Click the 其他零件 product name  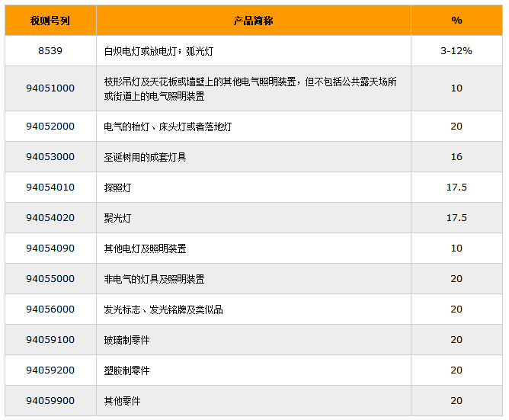click(122, 401)
